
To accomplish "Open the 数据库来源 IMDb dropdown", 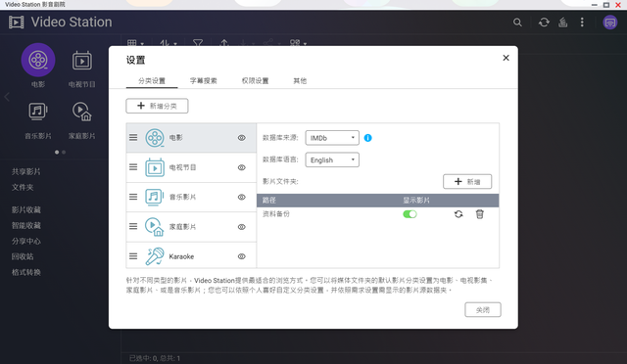I will coord(332,138).
